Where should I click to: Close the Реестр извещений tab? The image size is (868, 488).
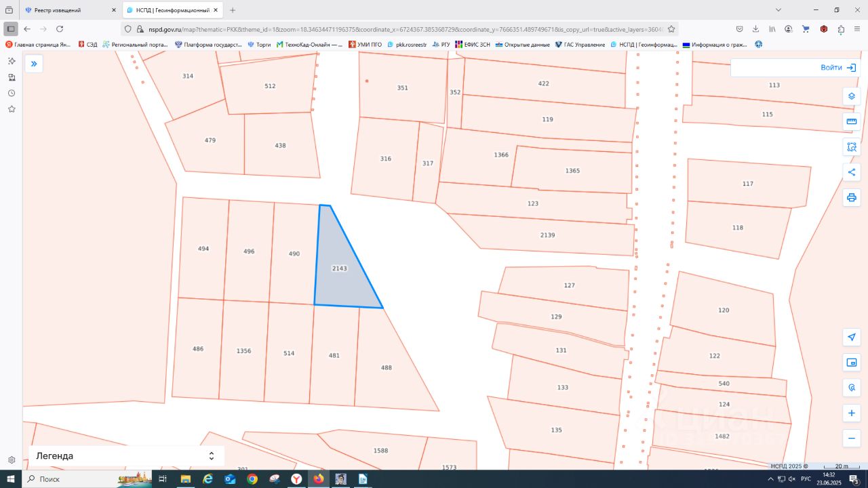[114, 10]
